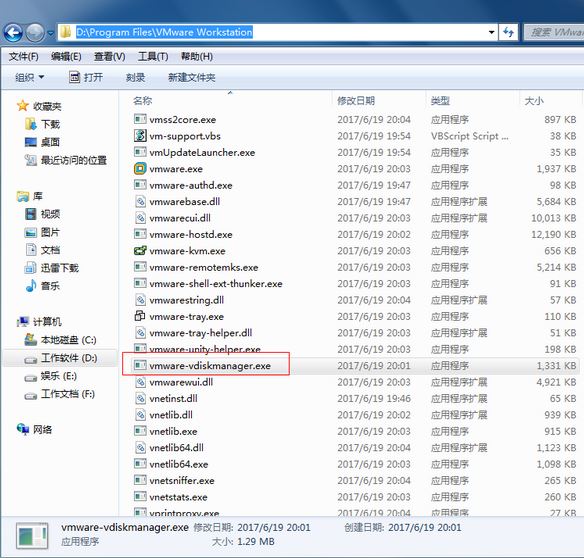
Task: Select the vmware-vdiskmanager.exe file icon
Action: tap(140, 365)
